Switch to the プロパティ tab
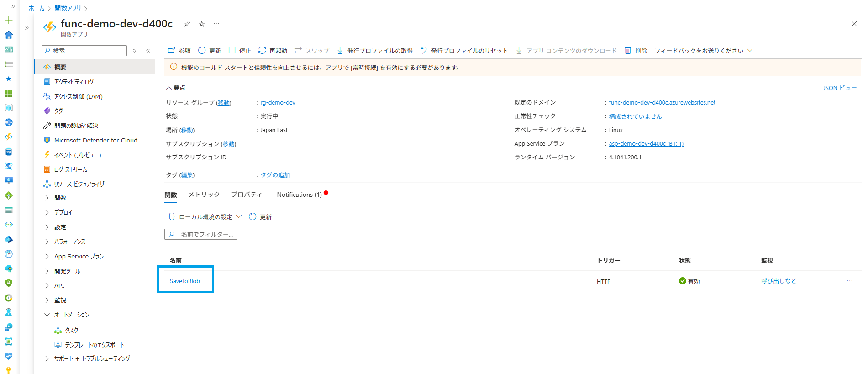The height and width of the screenshot is (374, 868). pyautogui.click(x=247, y=195)
